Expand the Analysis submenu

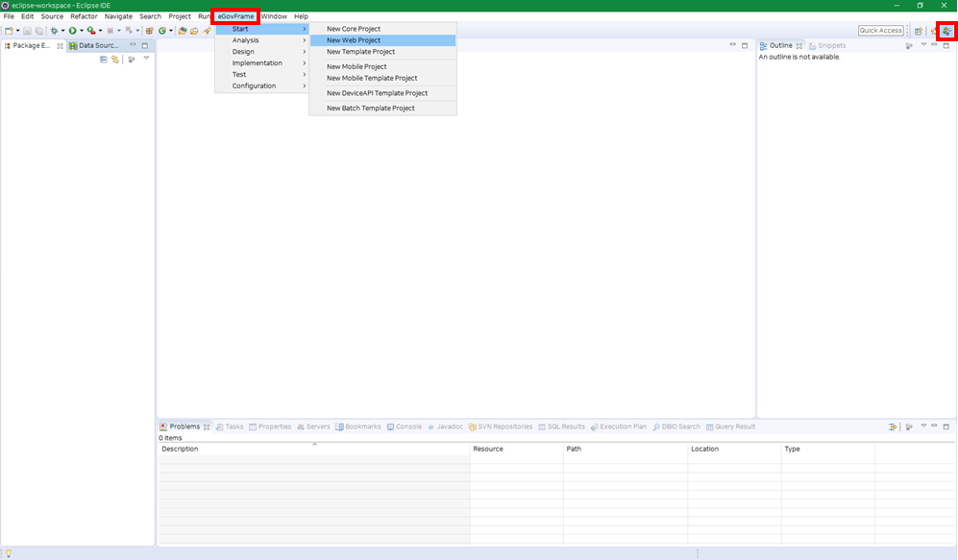tap(262, 40)
